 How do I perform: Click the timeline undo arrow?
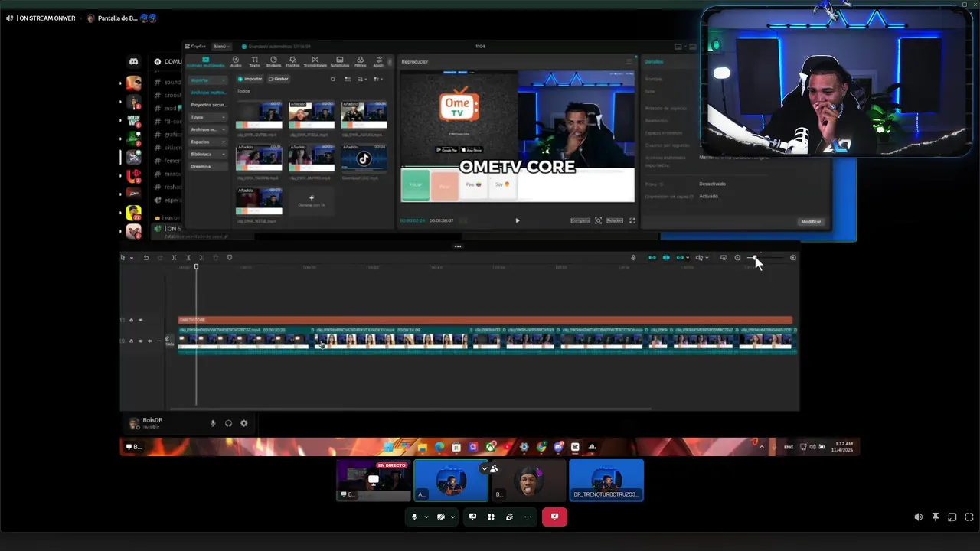145,258
